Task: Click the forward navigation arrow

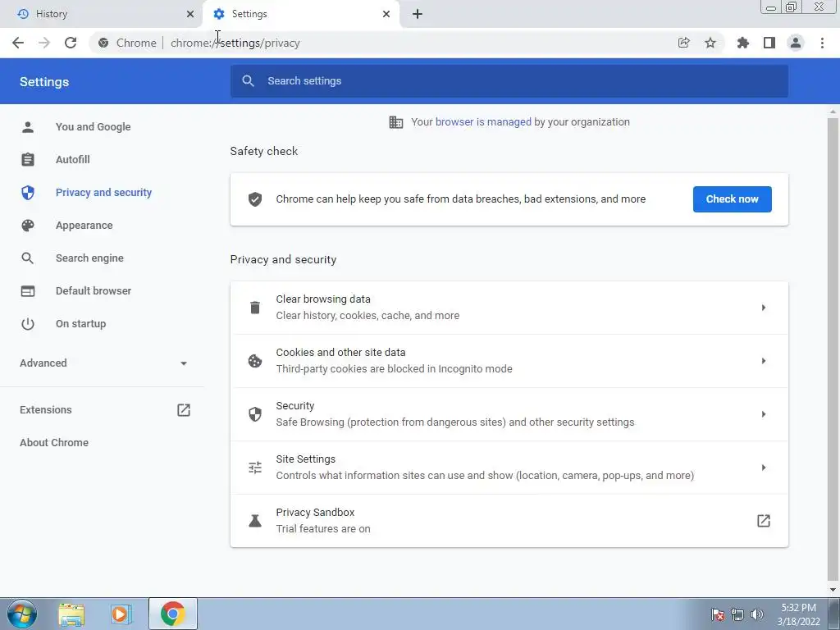Action: pos(44,43)
